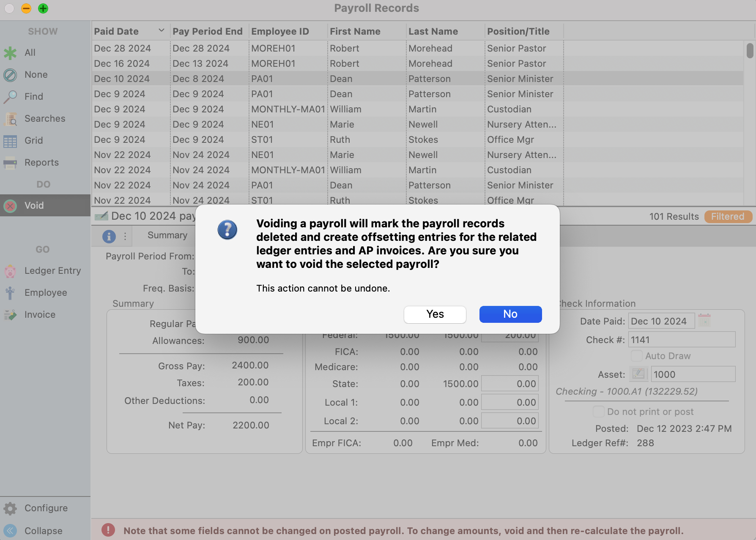756x540 pixels.
Task: Open the calendar picker beside Date Paid
Action: [x=704, y=321]
